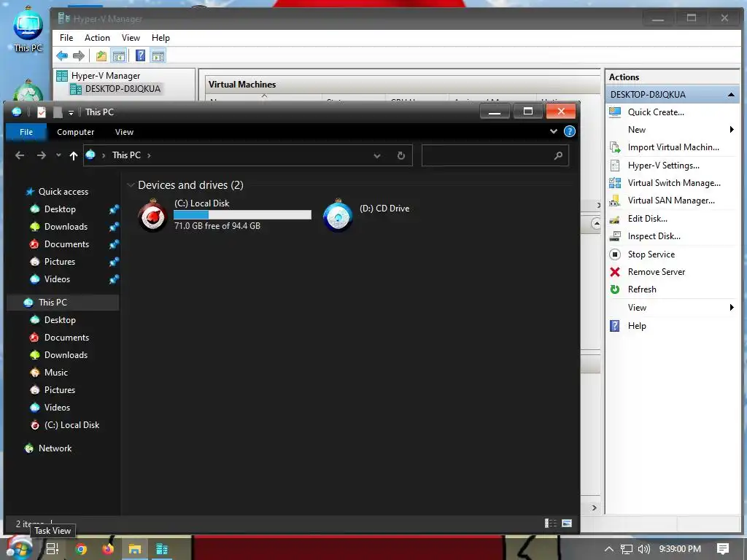Open Hyper-V Settings action

pyautogui.click(x=663, y=166)
